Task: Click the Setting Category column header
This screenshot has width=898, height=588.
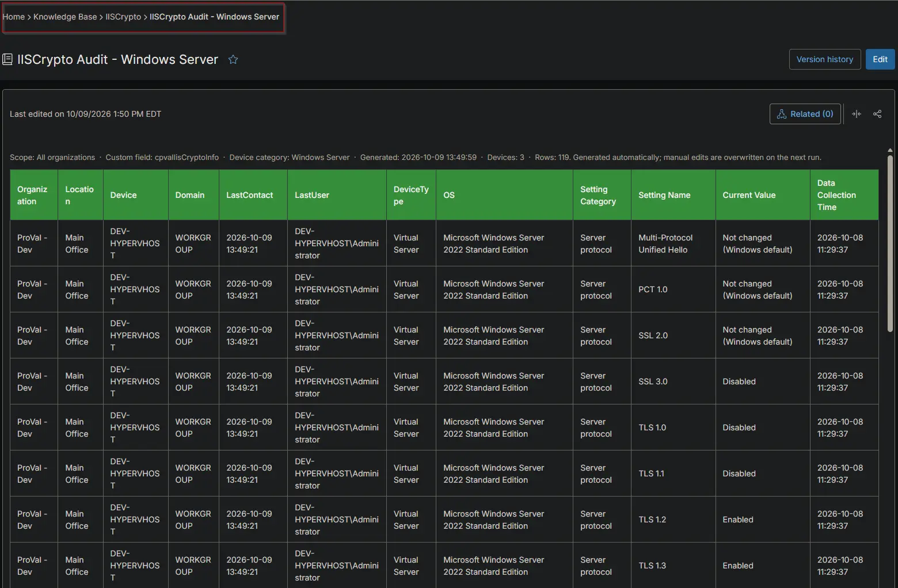Action: [602, 195]
